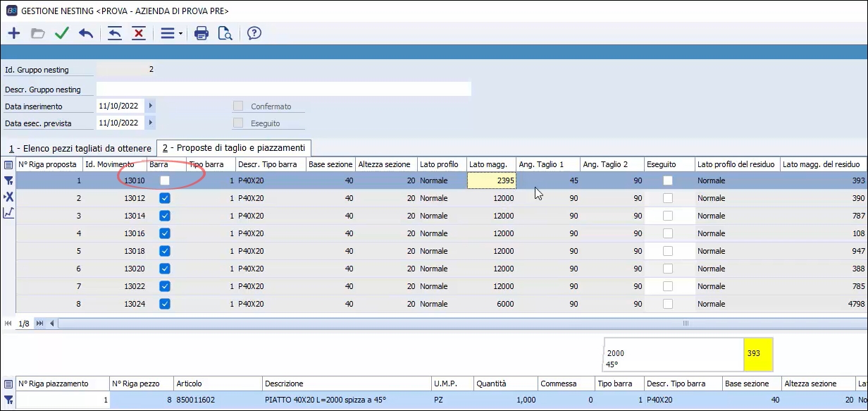Click the red X Delete row icon
Viewport: 868px width, 411px height.
139,33
